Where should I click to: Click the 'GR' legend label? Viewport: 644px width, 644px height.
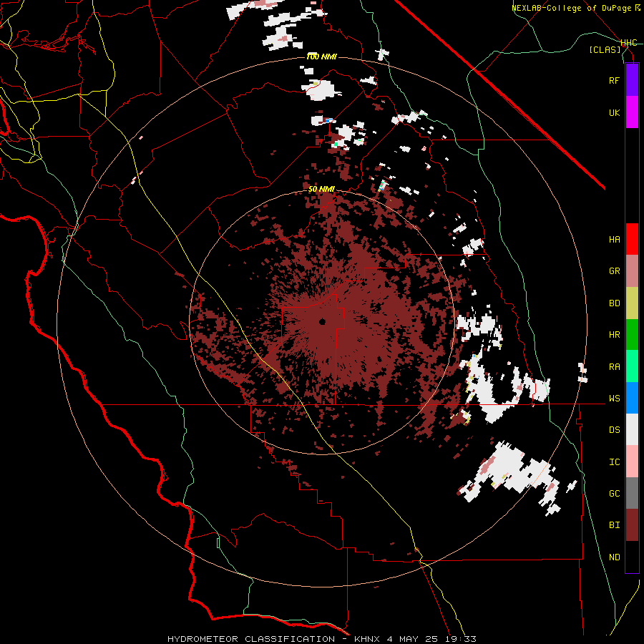click(x=614, y=271)
